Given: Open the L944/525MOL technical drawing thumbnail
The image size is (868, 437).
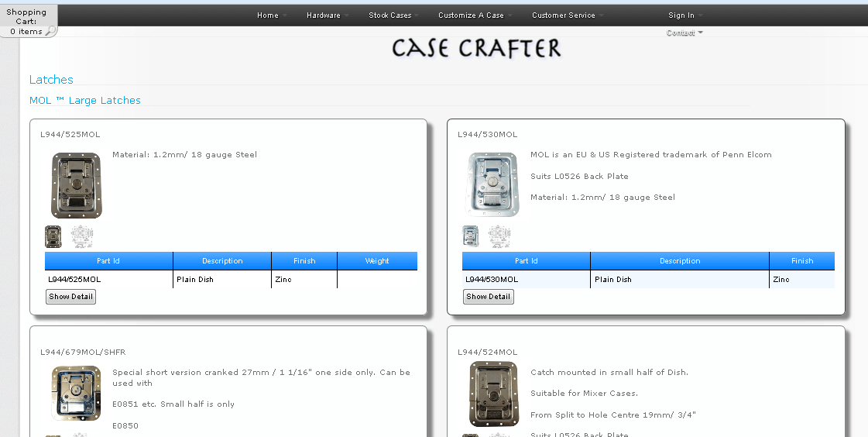Looking at the screenshot, I should [81, 236].
